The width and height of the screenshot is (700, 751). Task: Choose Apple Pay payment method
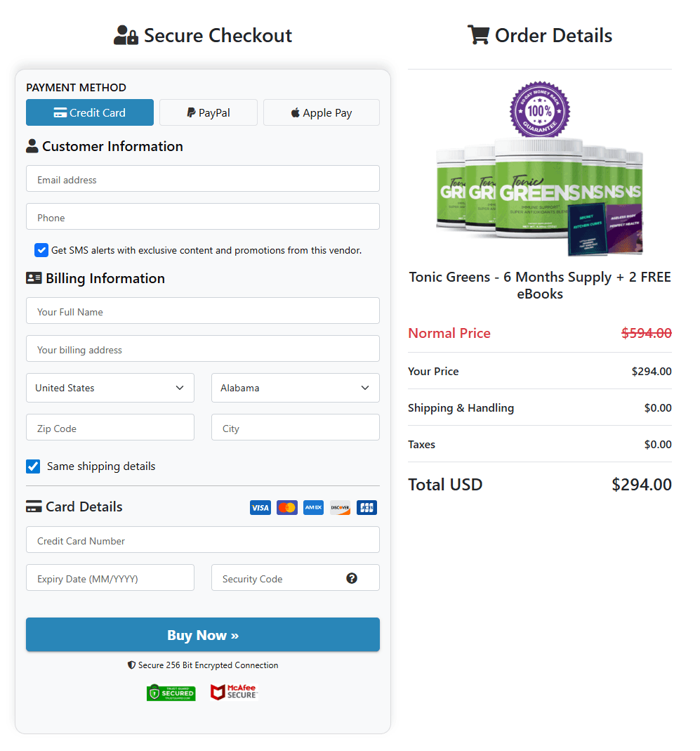tap(322, 112)
